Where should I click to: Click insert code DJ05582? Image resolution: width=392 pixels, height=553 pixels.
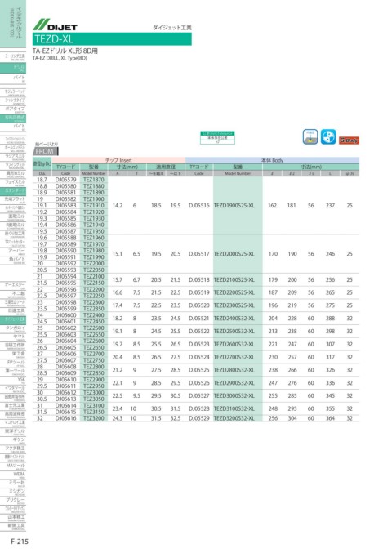65,199
